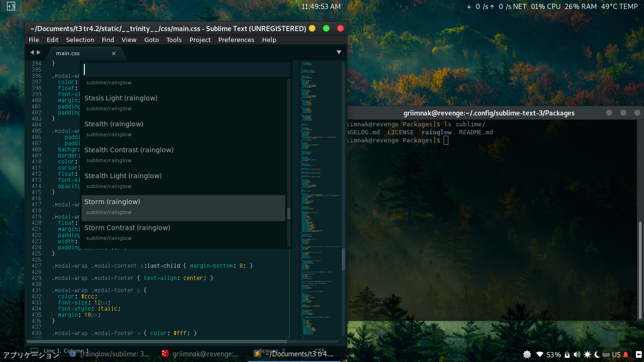The width and height of the screenshot is (644, 362).
Task: Switch to griimnak@revenge terminal taskbar item
Action: pyautogui.click(x=201, y=354)
